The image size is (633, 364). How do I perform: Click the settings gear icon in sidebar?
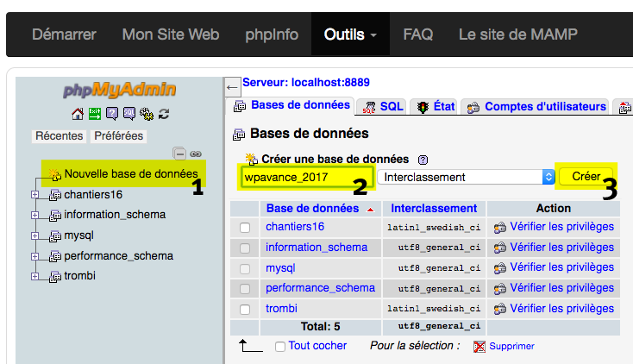pyautogui.click(x=146, y=114)
